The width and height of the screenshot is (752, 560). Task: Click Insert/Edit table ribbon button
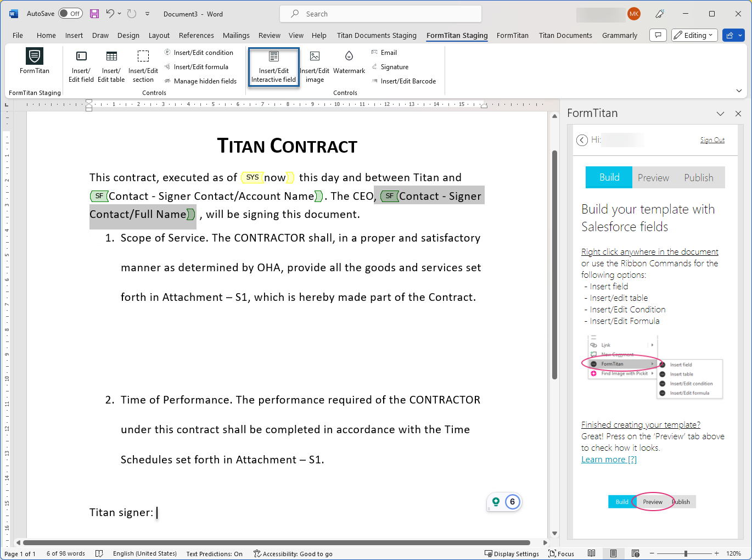coord(111,66)
